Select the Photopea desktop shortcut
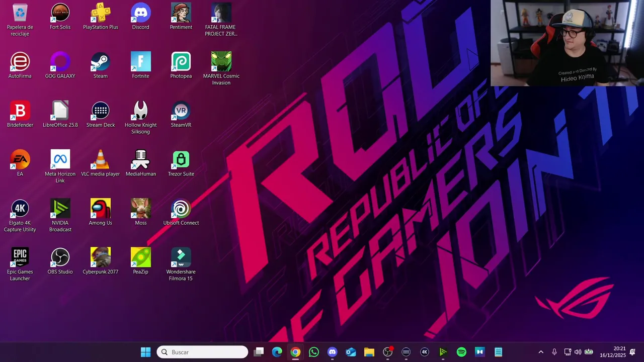 point(181,65)
